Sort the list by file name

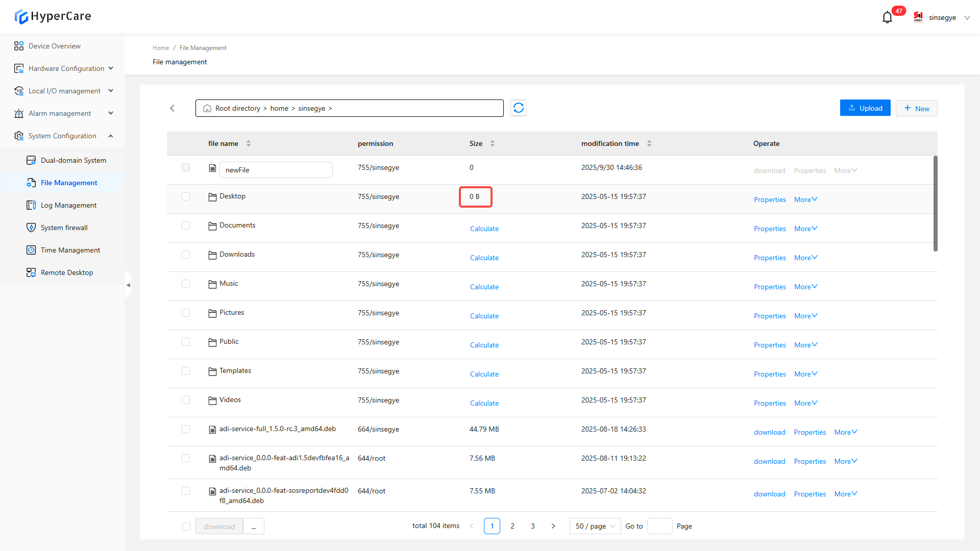[x=249, y=143]
